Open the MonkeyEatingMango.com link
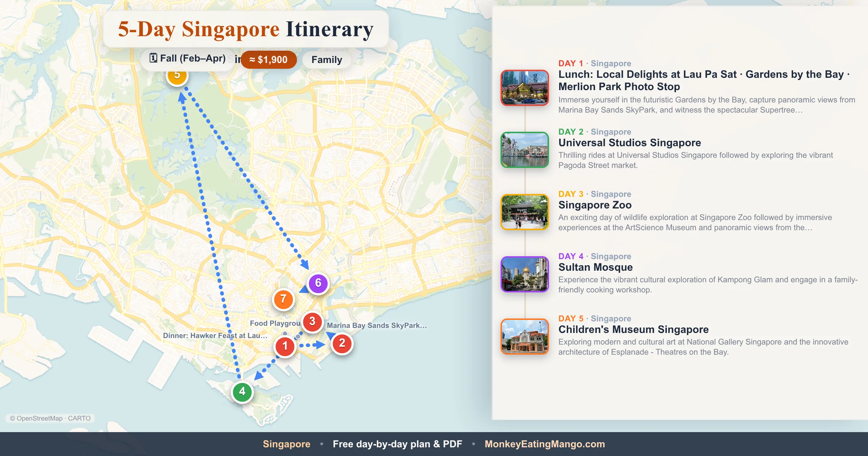This screenshot has width=868, height=456. click(545, 444)
